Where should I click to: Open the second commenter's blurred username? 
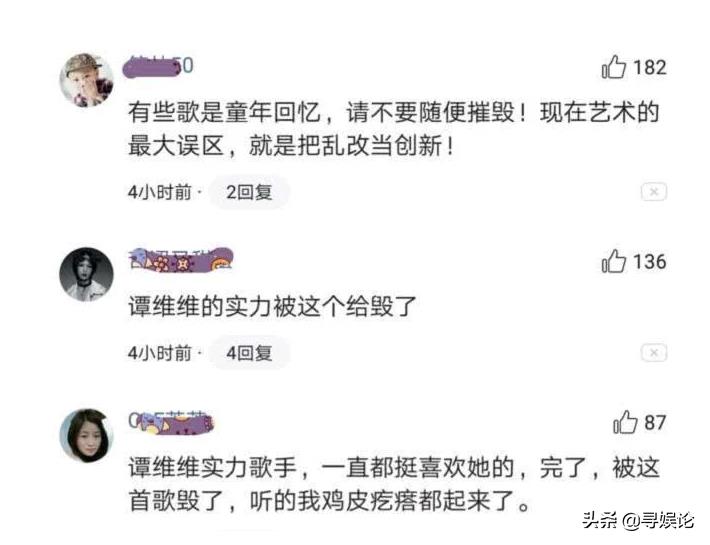click(181, 260)
